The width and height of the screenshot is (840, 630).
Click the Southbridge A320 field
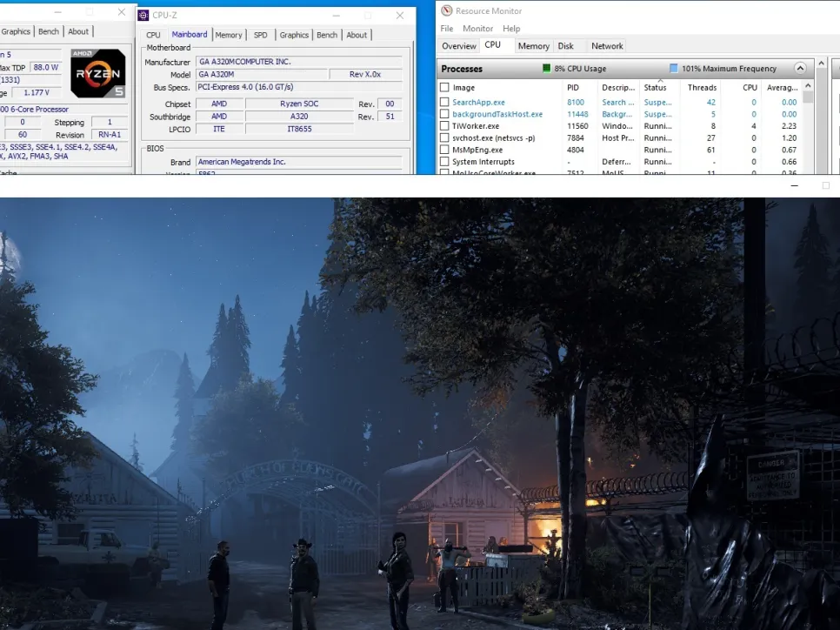299,117
